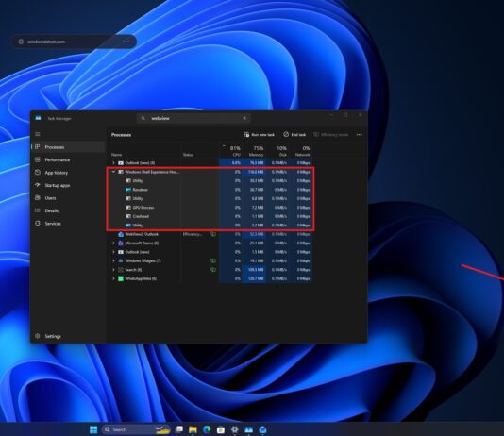Expand the Outlook (new) (4) process group

tap(113, 163)
